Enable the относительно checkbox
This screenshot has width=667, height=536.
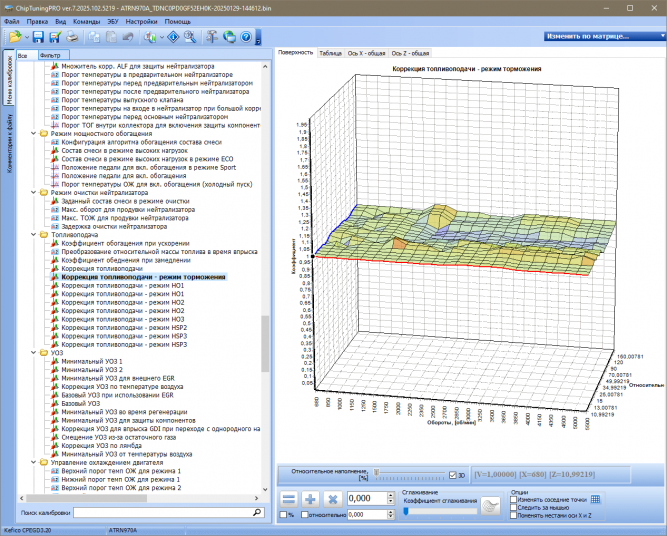(x=305, y=515)
